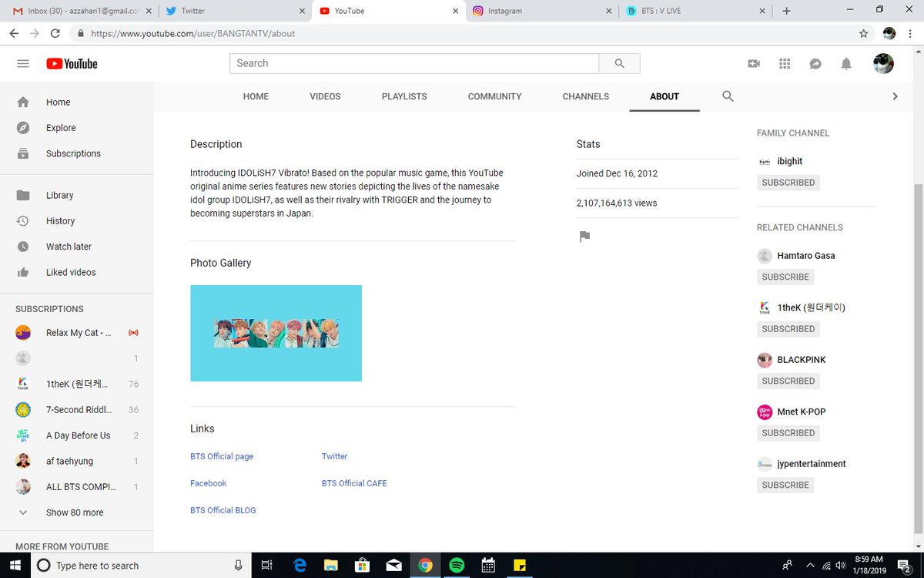
Task: Open the ibighit family channel
Action: pyautogui.click(x=789, y=161)
